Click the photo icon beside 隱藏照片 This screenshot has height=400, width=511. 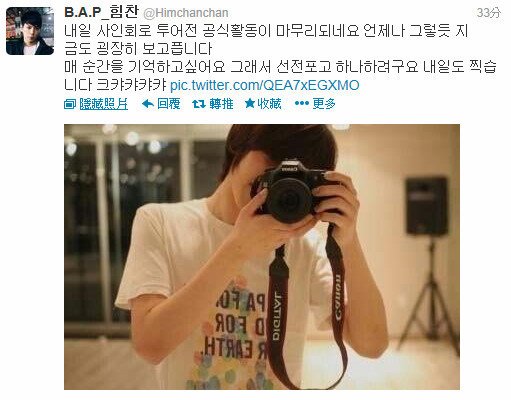[70, 104]
